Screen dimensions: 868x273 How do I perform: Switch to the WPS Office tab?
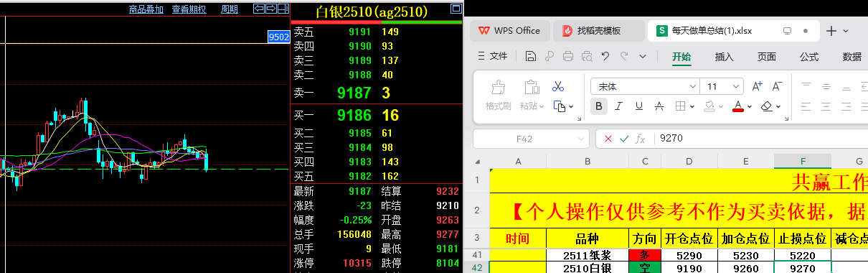point(510,31)
